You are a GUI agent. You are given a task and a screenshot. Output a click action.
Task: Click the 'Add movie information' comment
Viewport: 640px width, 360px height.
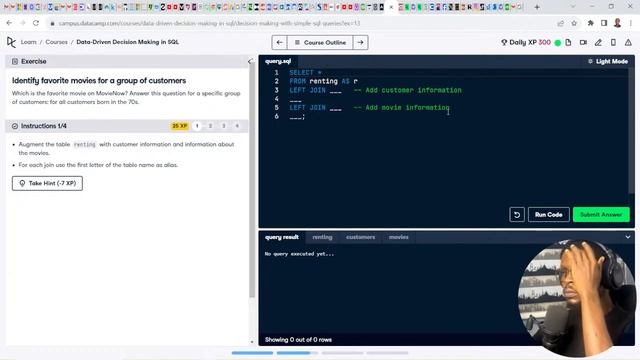[402, 108]
